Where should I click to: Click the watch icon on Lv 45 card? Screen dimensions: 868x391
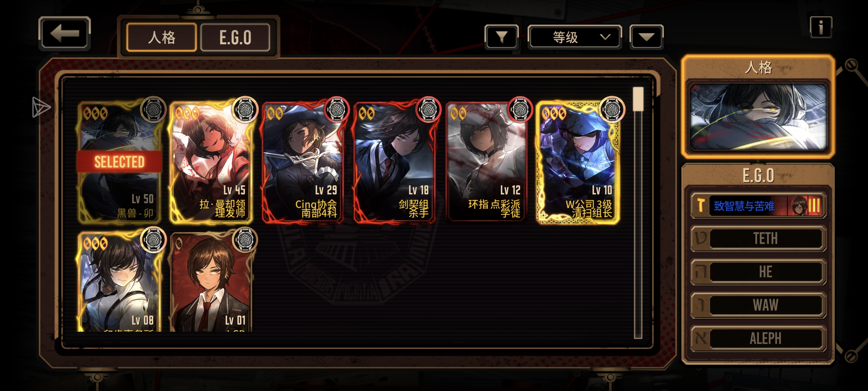click(245, 109)
